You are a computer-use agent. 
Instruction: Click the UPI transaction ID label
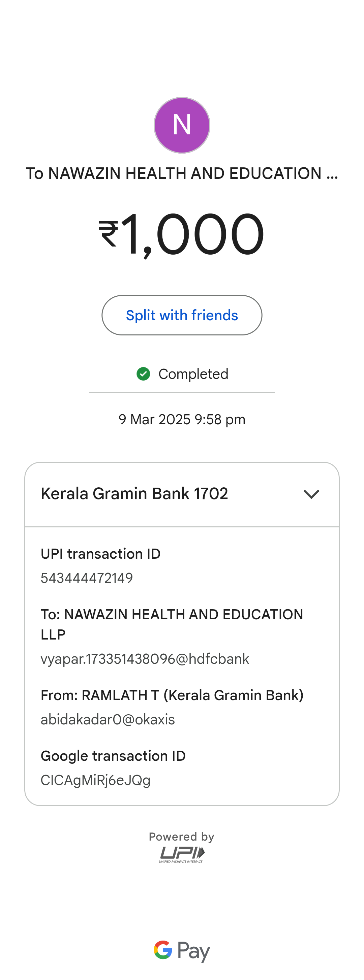tap(100, 554)
